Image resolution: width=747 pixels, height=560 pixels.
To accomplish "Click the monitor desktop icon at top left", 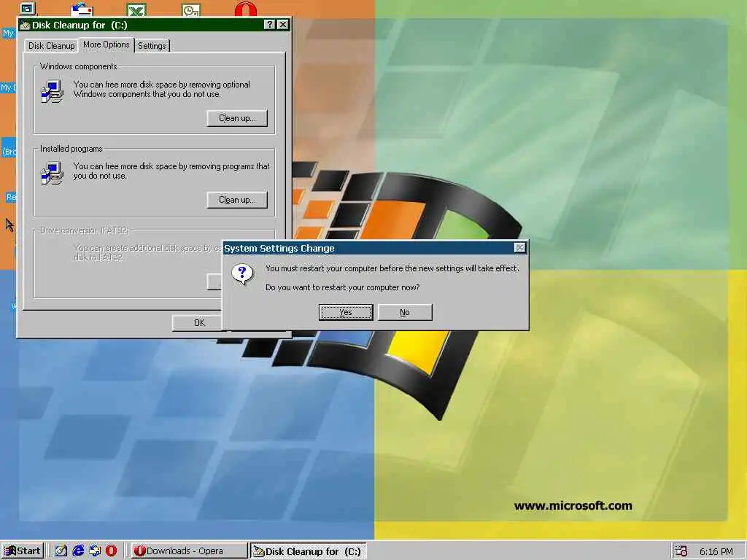I will [28, 9].
